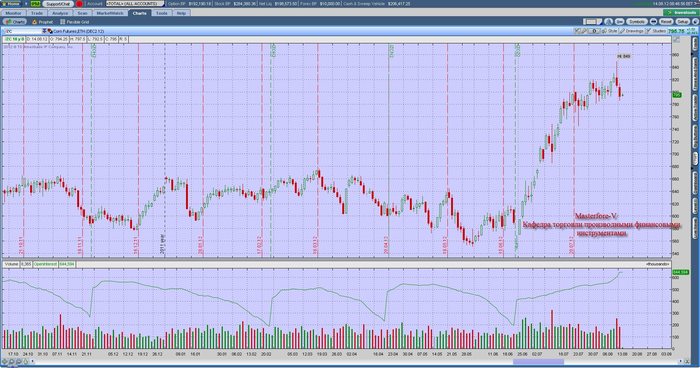
Task: Select the Charts main tab
Action: tap(139, 13)
